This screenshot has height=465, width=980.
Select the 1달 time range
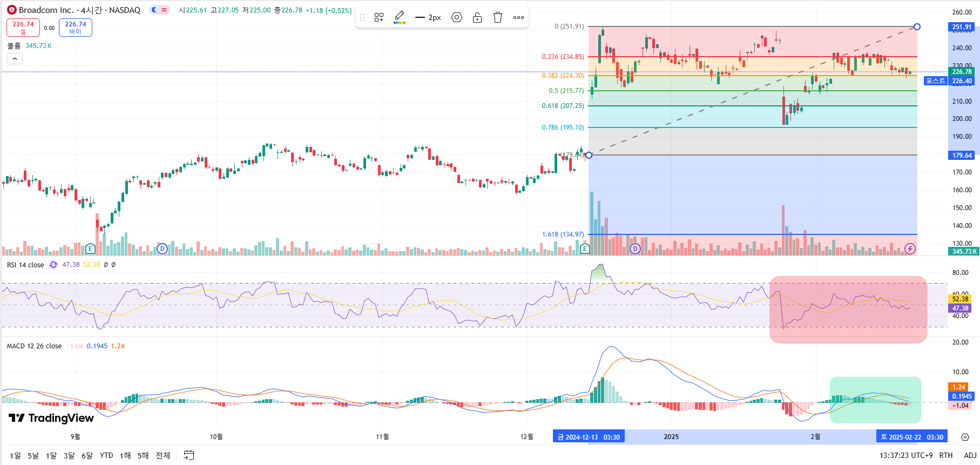pos(51,455)
